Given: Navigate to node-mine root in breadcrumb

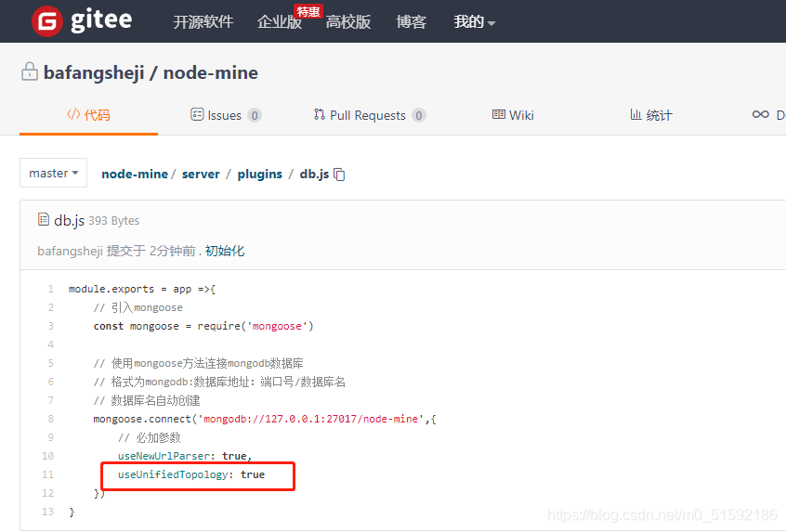Looking at the screenshot, I should (x=135, y=174).
